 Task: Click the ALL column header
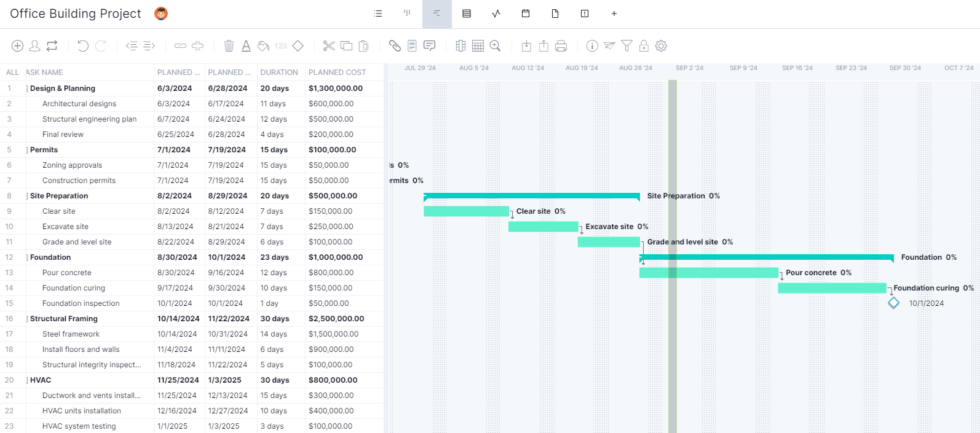(x=12, y=72)
